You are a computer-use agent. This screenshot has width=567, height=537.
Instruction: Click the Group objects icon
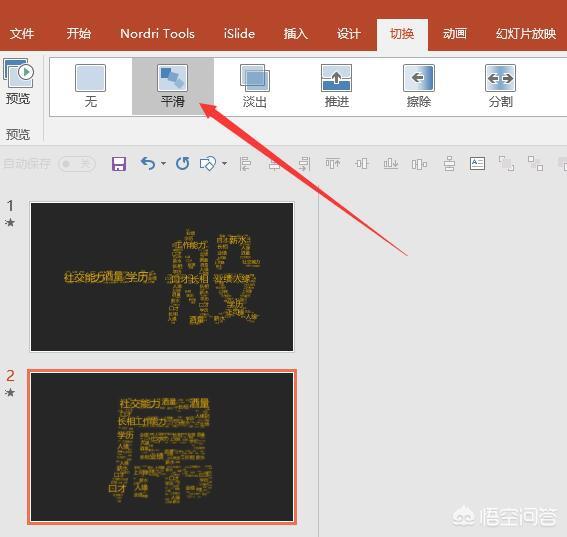(506, 163)
